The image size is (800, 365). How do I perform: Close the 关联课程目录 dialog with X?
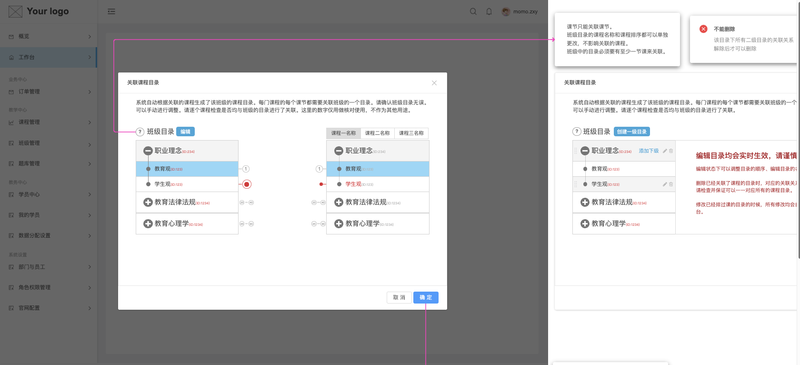click(x=434, y=83)
